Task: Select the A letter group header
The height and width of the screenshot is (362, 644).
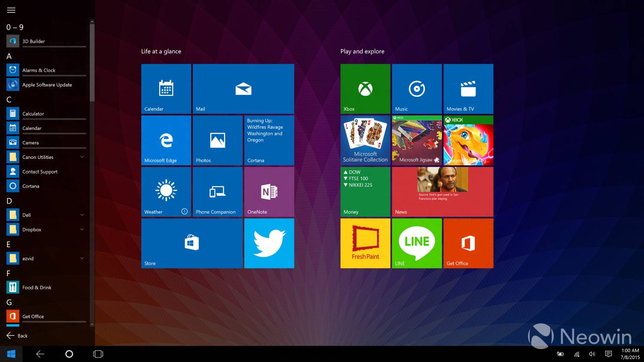Action: pyautogui.click(x=9, y=56)
